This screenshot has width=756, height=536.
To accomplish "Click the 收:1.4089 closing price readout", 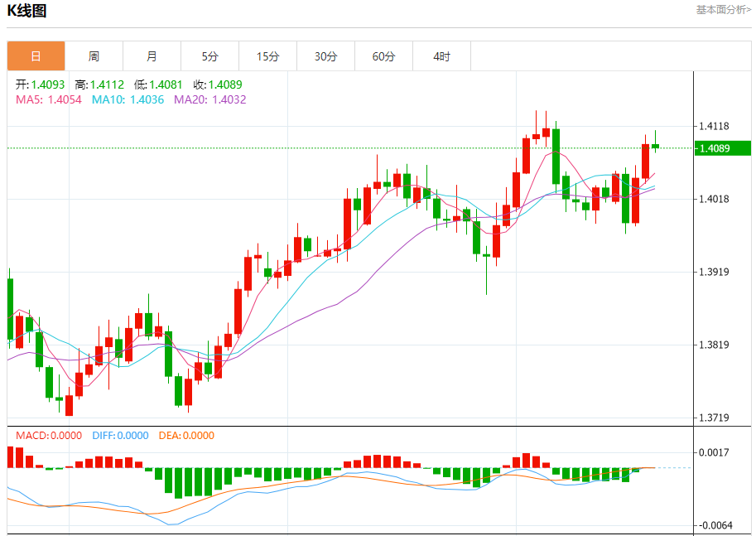I will click(218, 85).
